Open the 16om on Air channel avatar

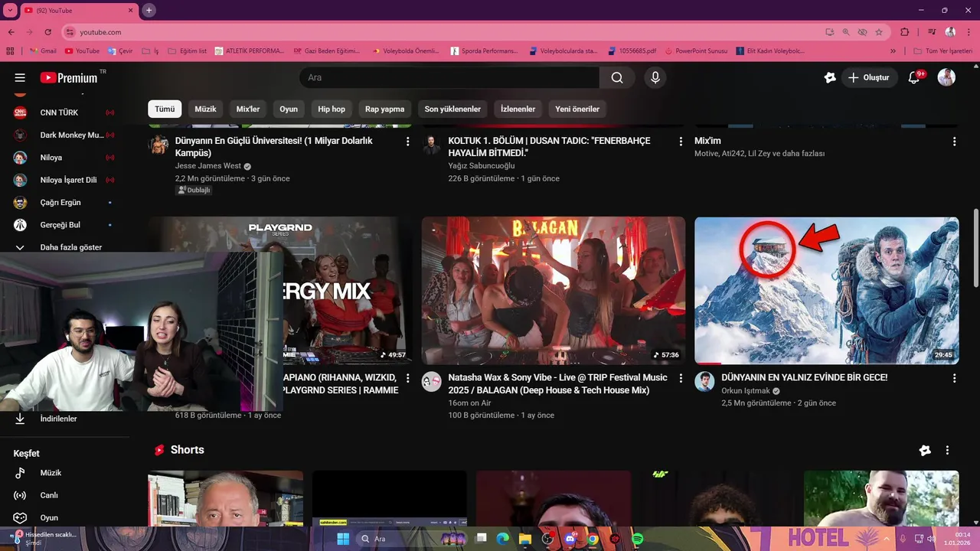tap(431, 381)
